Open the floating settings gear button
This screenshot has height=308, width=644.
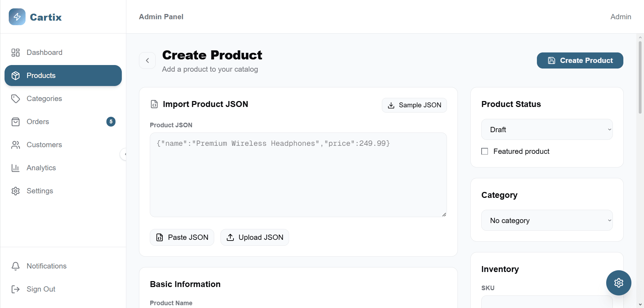[x=619, y=283]
